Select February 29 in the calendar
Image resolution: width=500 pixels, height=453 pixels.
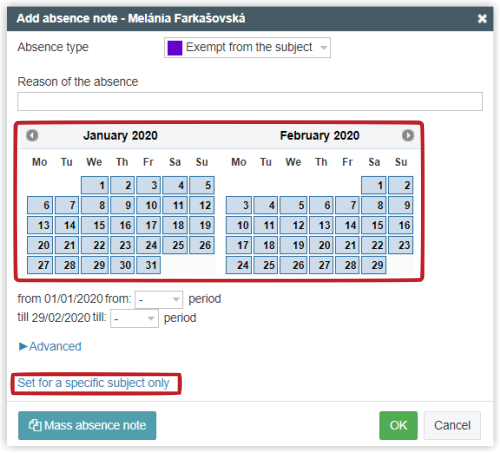coord(374,265)
